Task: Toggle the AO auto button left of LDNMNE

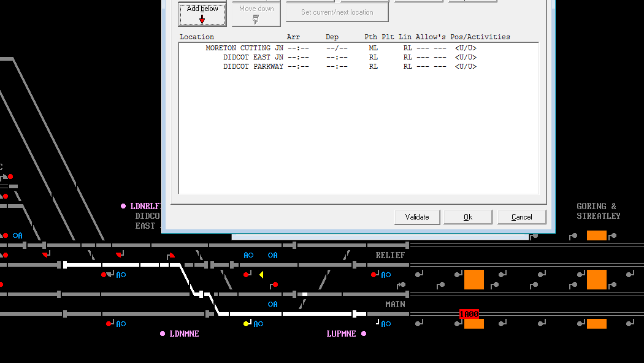Action: [121, 324]
